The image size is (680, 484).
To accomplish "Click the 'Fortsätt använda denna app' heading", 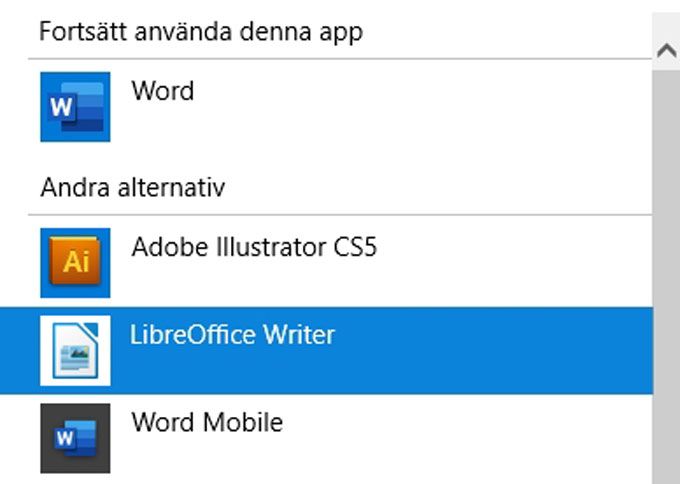I will coord(201,32).
